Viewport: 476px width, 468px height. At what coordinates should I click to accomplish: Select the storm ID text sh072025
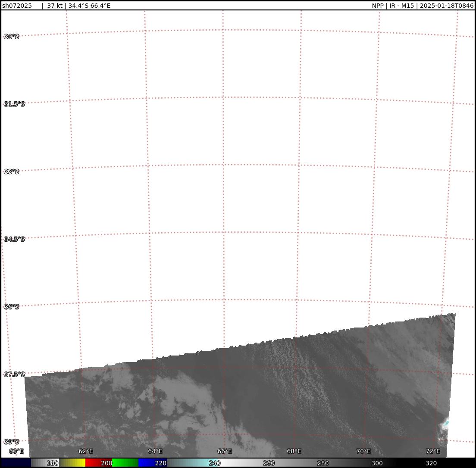tap(17, 6)
